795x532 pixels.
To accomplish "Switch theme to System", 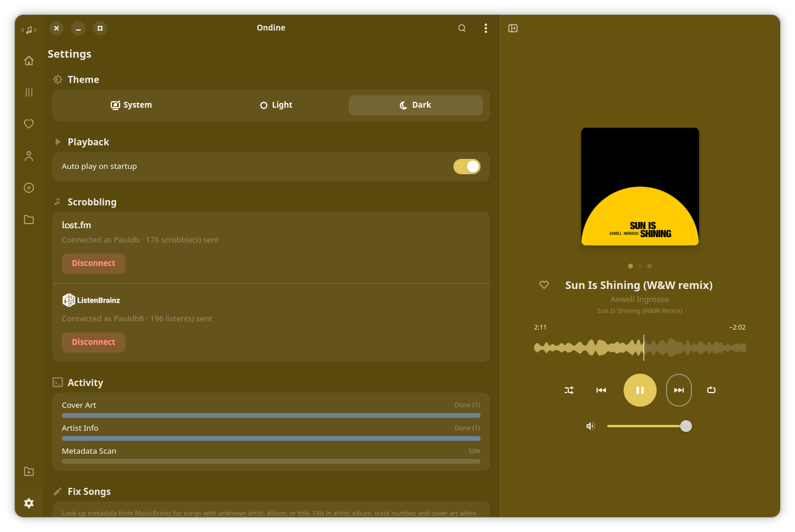I will [x=131, y=105].
